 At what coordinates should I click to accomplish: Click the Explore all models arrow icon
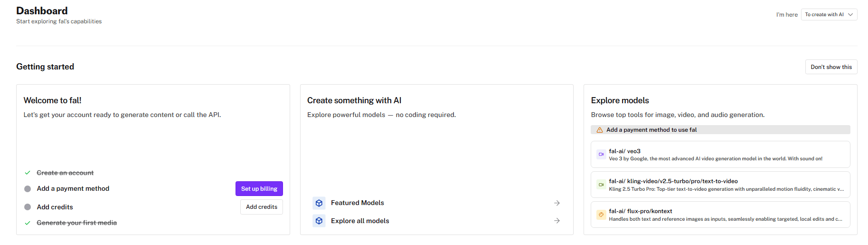coord(557,221)
